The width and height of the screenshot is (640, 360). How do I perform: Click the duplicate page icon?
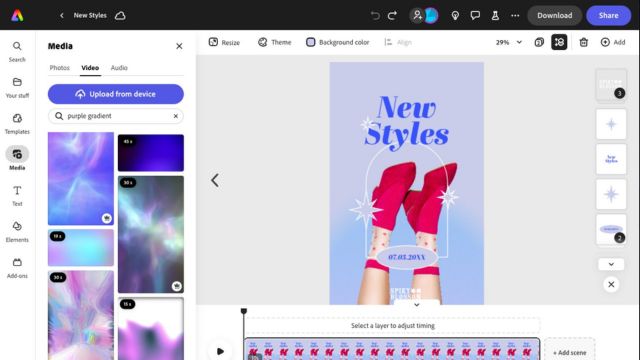(x=539, y=42)
